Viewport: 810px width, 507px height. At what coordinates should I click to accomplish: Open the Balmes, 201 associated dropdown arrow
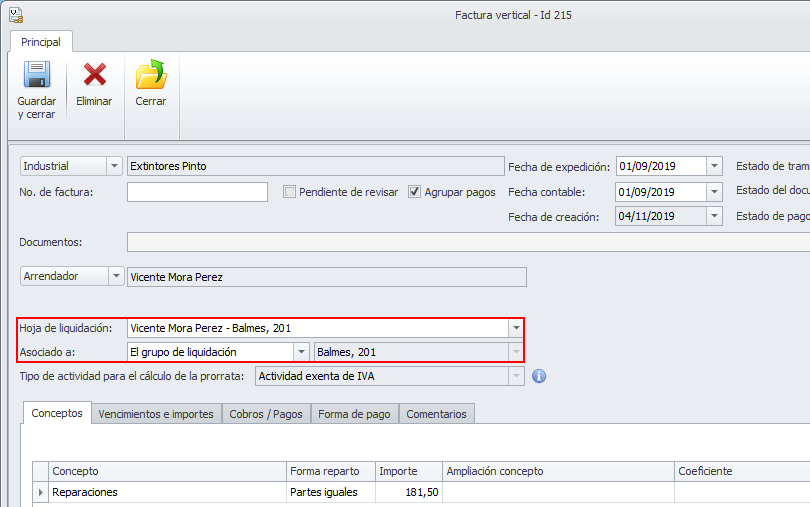tap(516, 352)
